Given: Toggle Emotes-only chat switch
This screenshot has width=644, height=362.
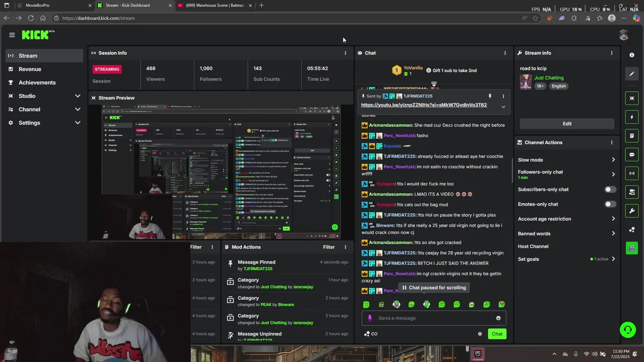Looking at the screenshot, I should pos(610,204).
